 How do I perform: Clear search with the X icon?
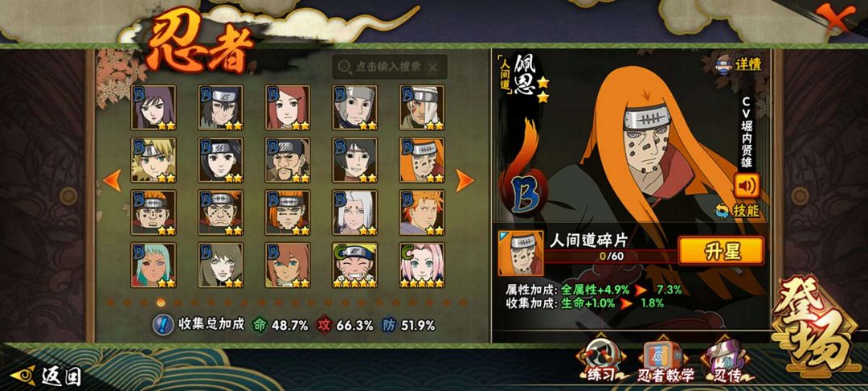(432, 68)
